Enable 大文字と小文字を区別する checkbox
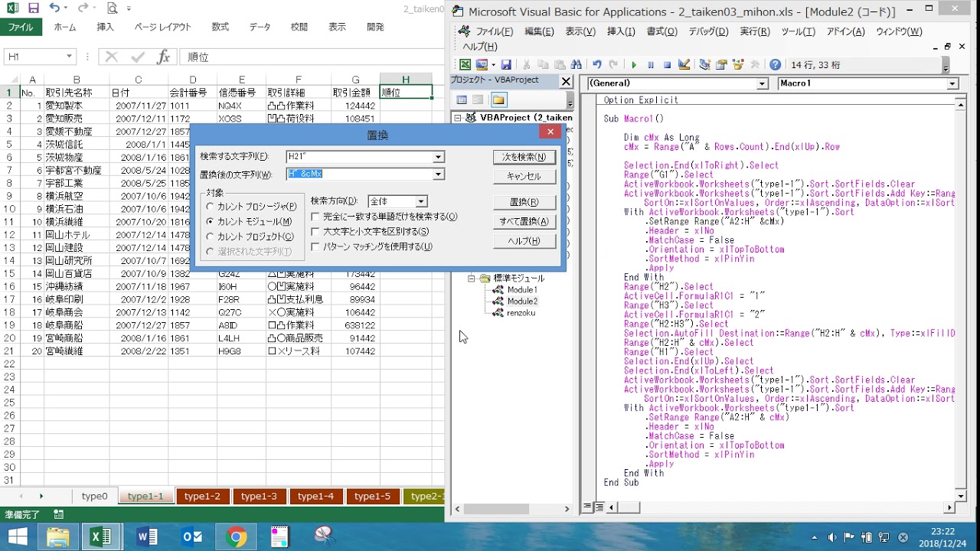 point(315,231)
